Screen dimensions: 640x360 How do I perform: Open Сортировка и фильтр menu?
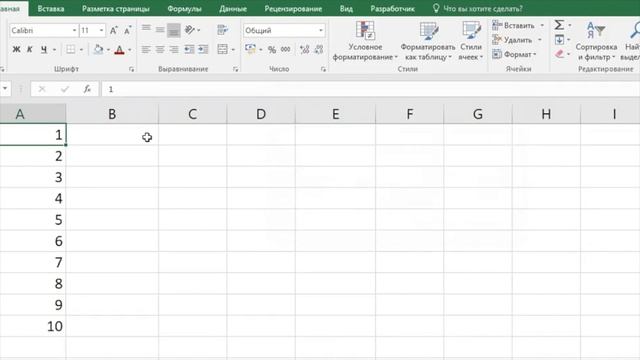596,41
